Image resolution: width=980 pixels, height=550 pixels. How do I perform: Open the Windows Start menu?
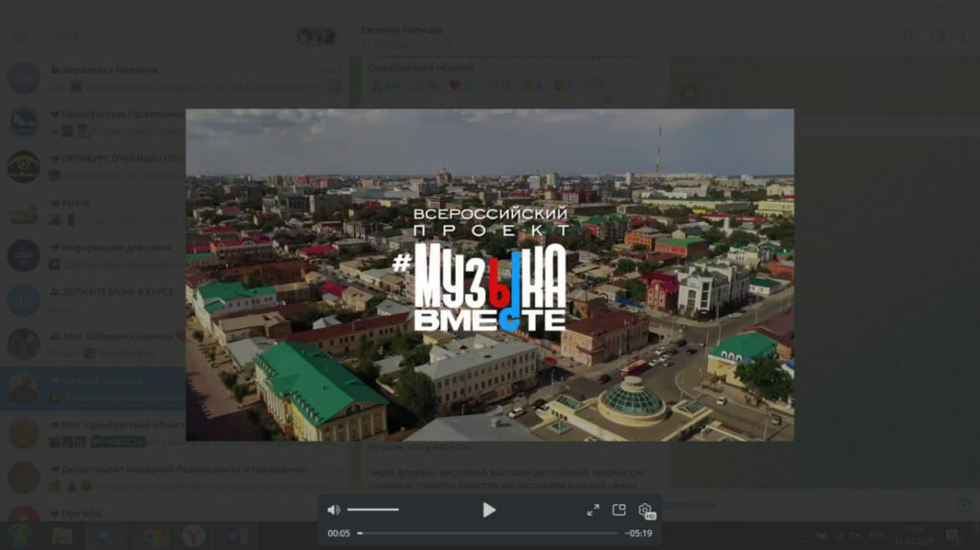point(20,537)
